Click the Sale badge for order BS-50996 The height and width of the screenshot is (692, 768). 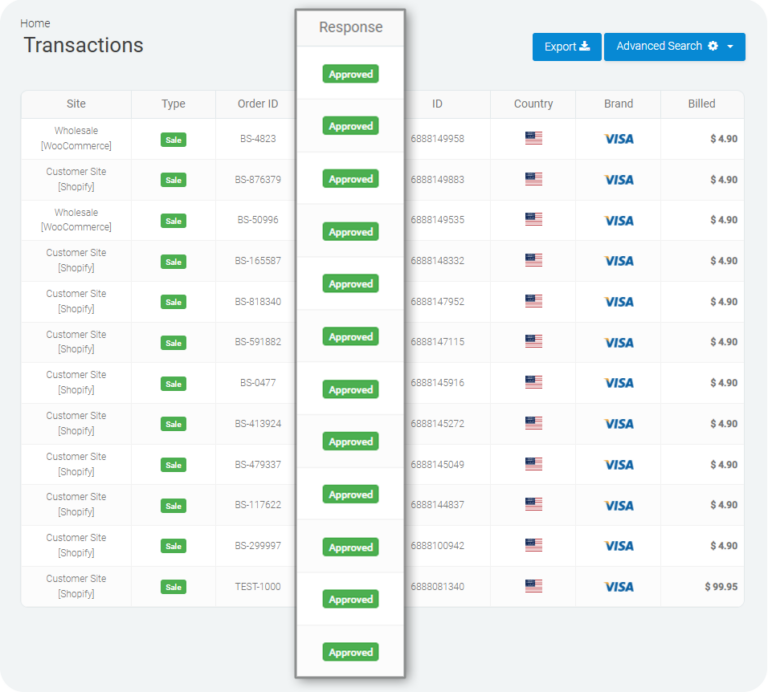pos(174,221)
